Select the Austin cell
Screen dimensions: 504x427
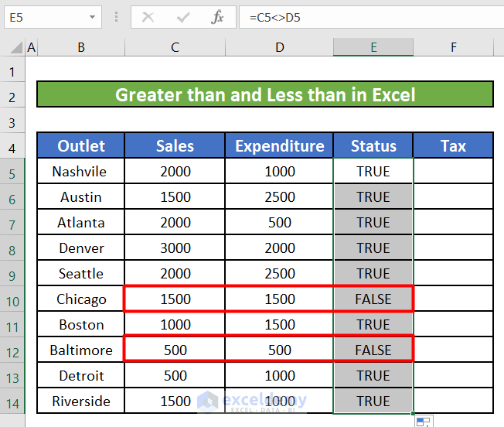click(x=81, y=196)
